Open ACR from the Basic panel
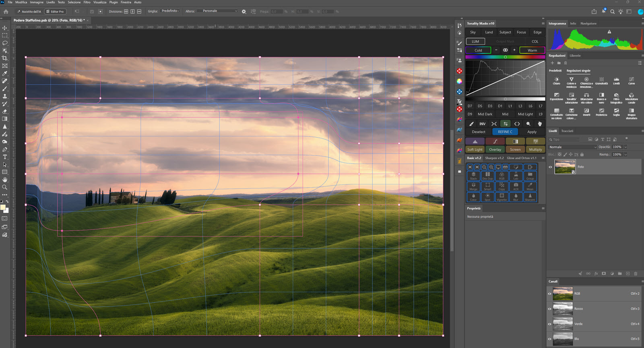Image resolution: width=644 pixels, height=348 pixels. click(x=516, y=186)
